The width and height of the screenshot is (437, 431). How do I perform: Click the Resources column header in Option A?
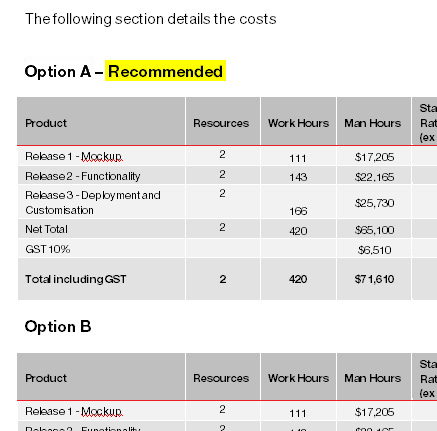pyautogui.click(x=221, y=123)
